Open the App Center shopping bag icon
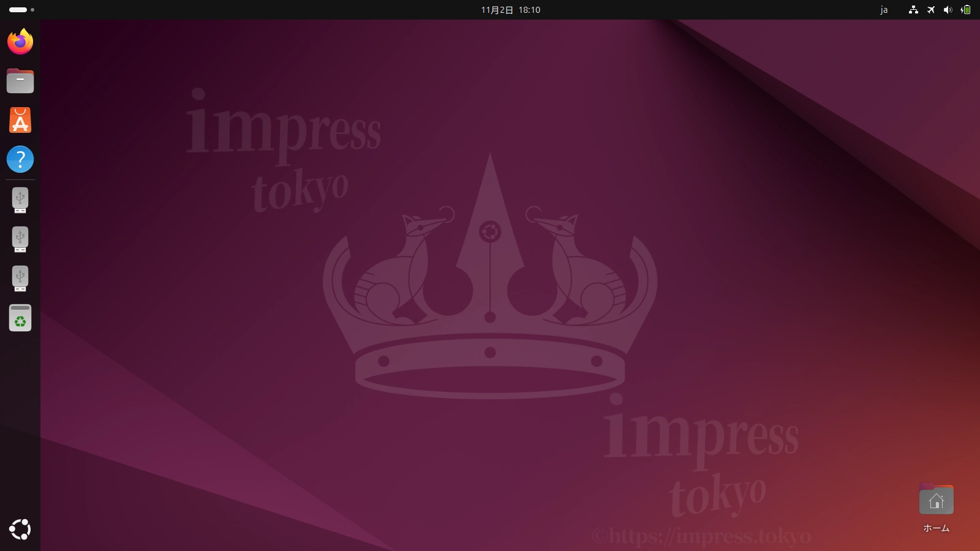Screen dimensions: 980x551 (20, 120)
